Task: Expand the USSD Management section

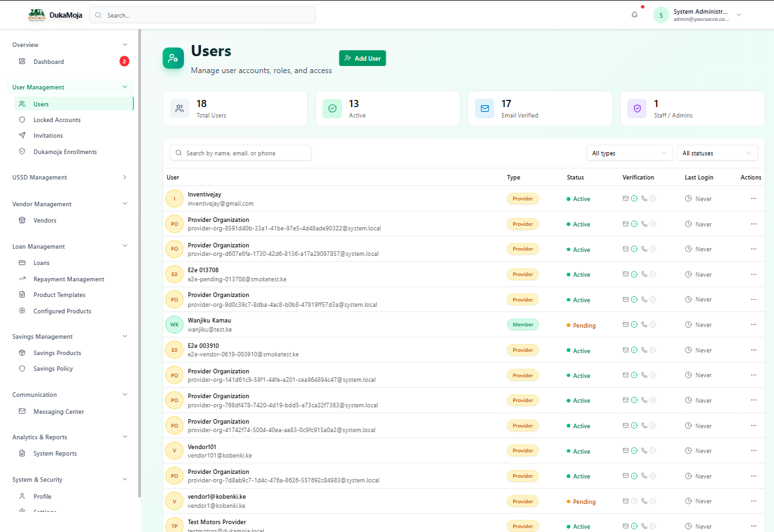Action: [125, 177]
